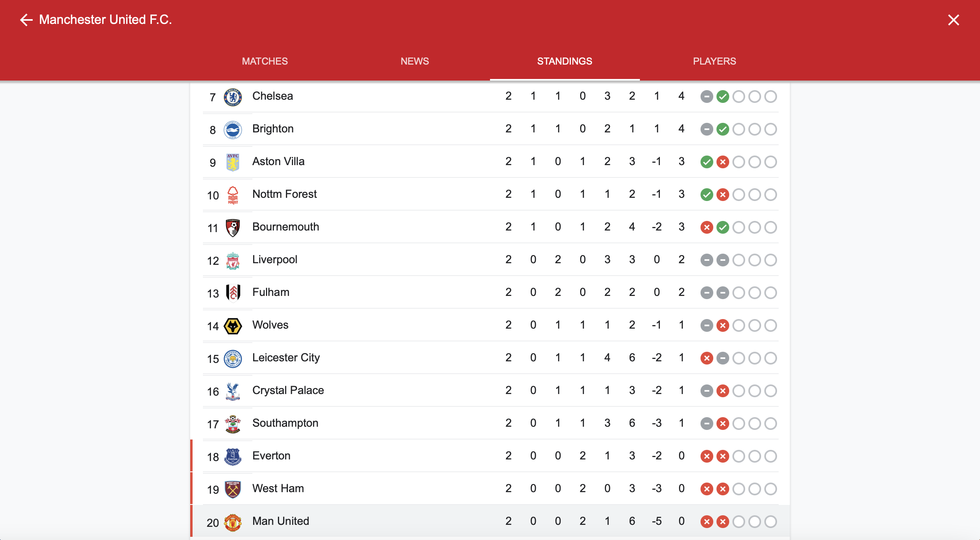Open the Leicester City team link
This screenshot has height=540, width=980.
tap(286, 358)
